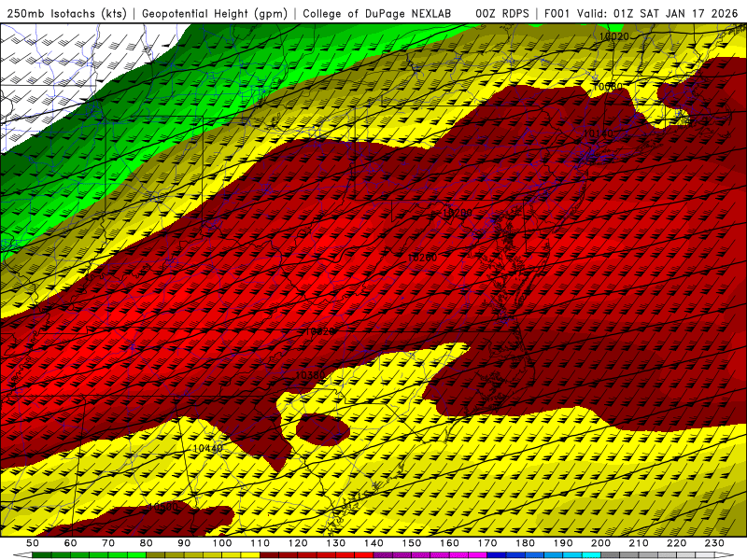Click the 60 value on the color scale
The height and width of the screenshot is (560, 747).
click(x=71, y=543)
